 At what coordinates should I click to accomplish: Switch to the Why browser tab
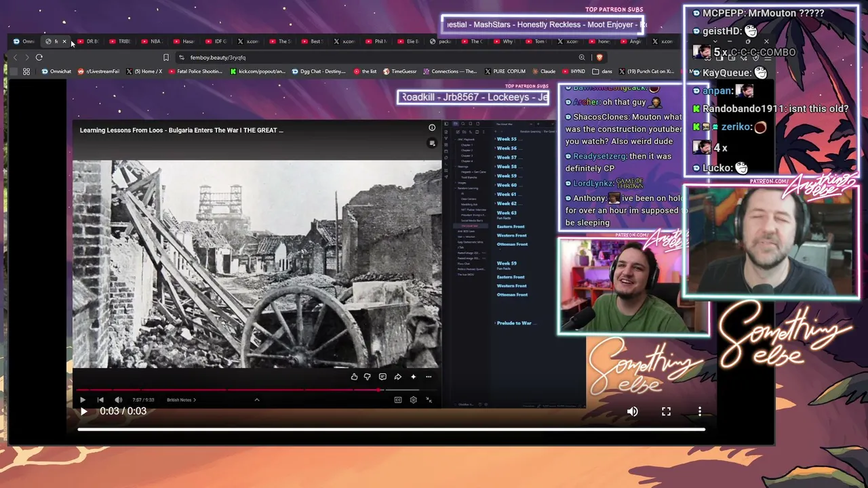click(x=504, y=41)
